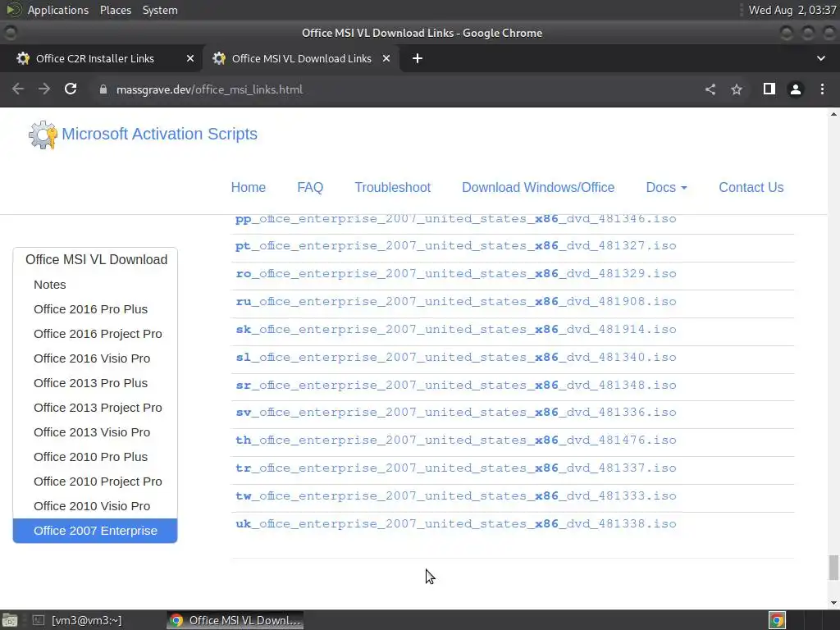Download the th_office_enterprise_2007 ISO link
The width and height of the screenshot is (840, 630).
pos(456,441)
